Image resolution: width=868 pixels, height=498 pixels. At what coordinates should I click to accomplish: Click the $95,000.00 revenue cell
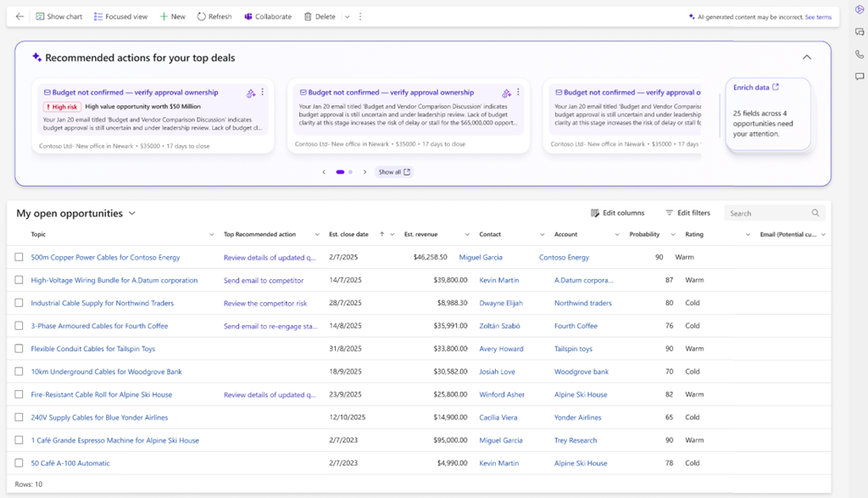coord(450,440)
